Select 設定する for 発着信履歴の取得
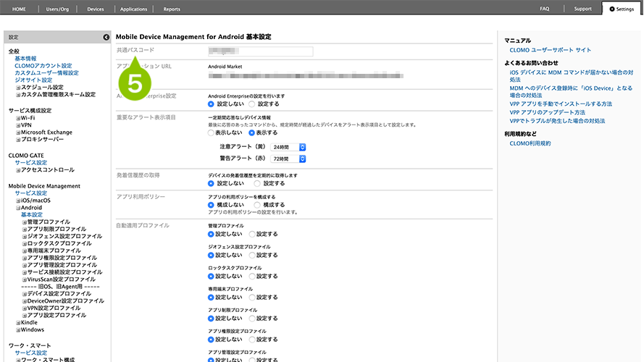The width and height of the screenshot is (644, 362). pos(257,183)
